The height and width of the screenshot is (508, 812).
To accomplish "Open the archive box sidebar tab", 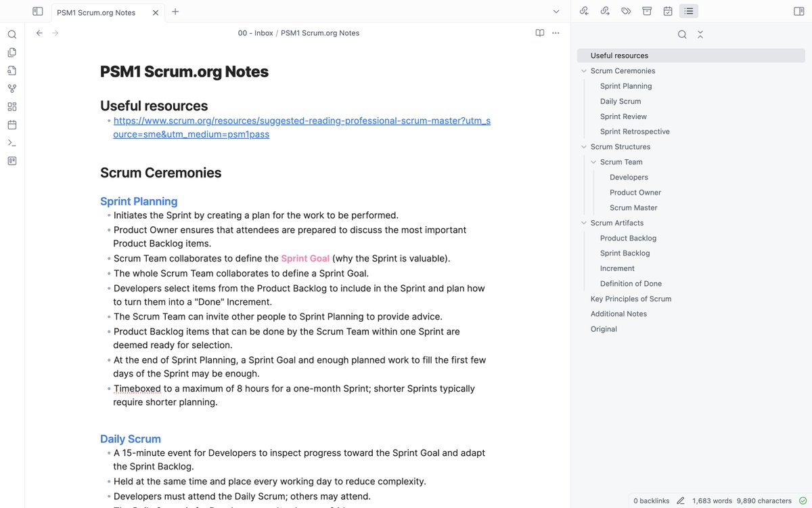I will [x=647, y=11].
